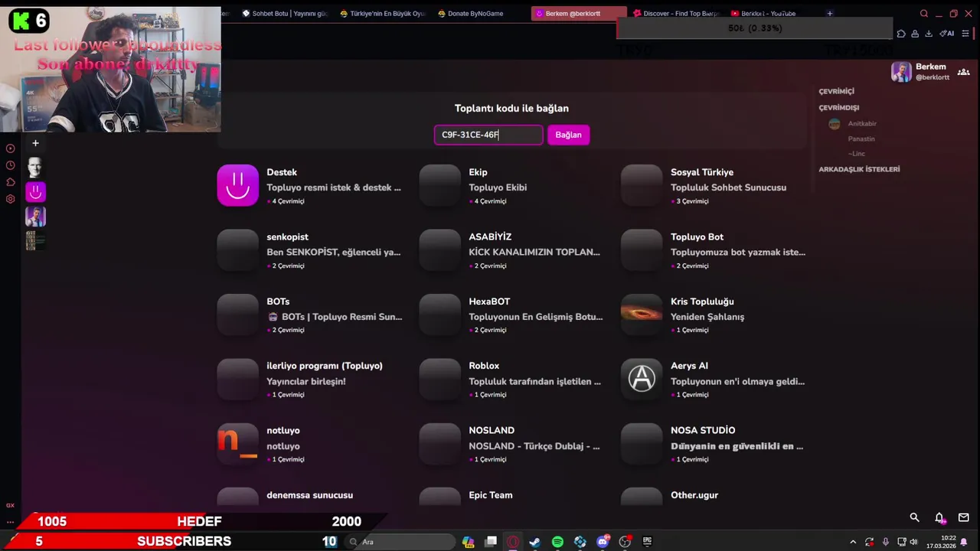Viewport: 980px width, 551px height.
Task: Select the Other.ugur server entry
Action: tap(715, 497)
